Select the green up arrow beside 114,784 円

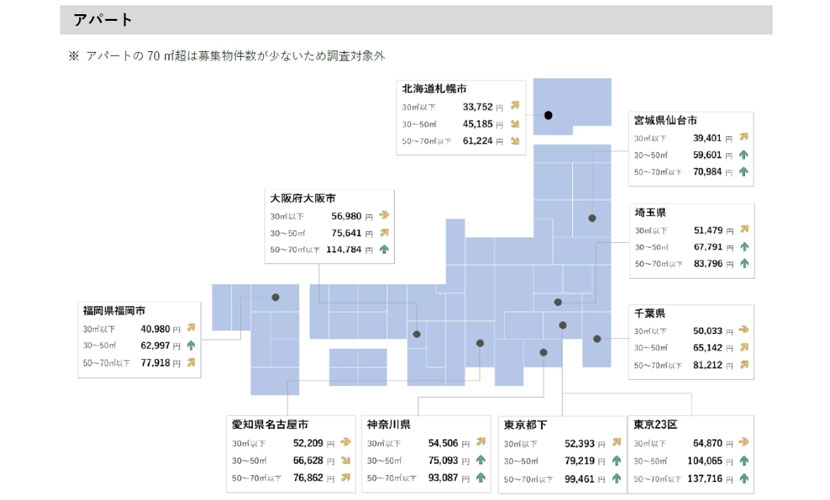tap(384, 249)
